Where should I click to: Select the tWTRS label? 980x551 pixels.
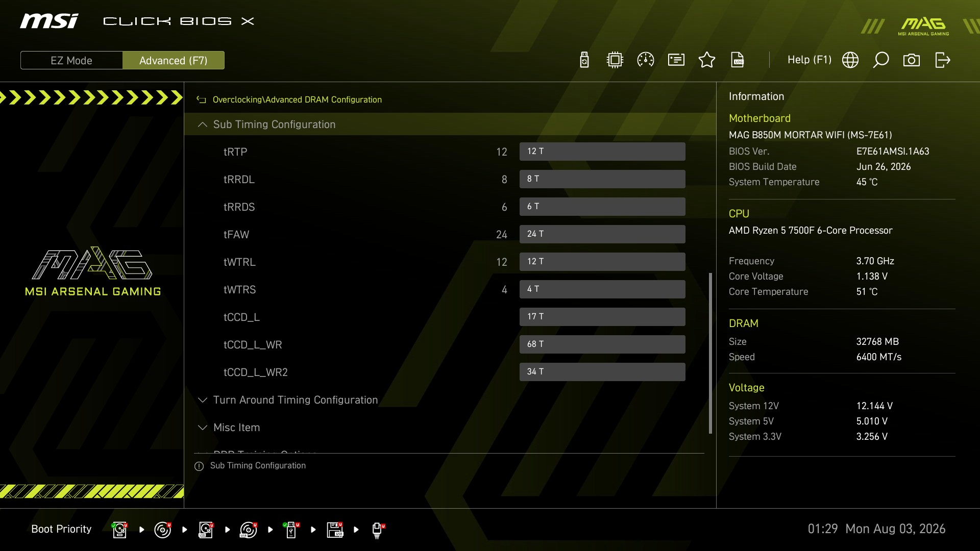click(239, 290)
